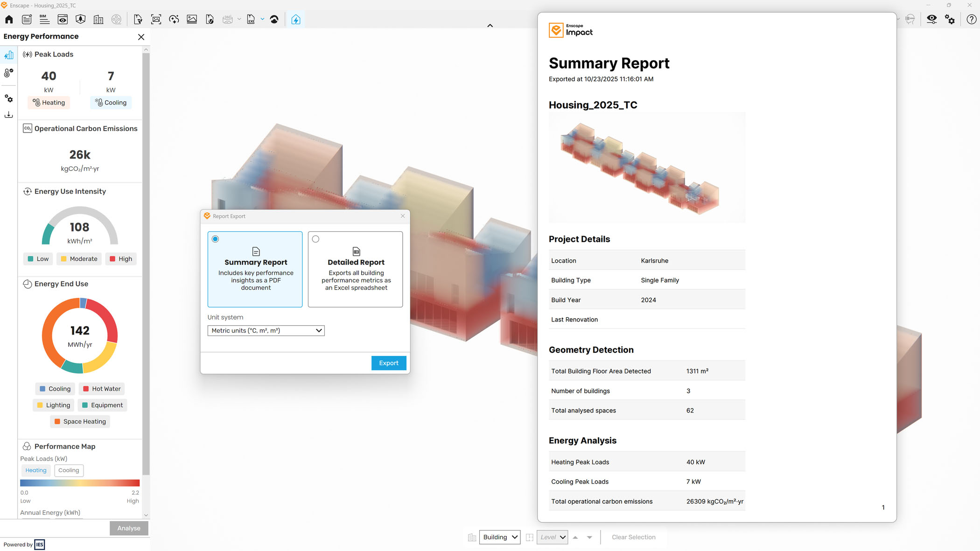Viewport: 980px width, 551px height.
Task: Switch Performance Map to Cooling
Action: click(69, 470)
